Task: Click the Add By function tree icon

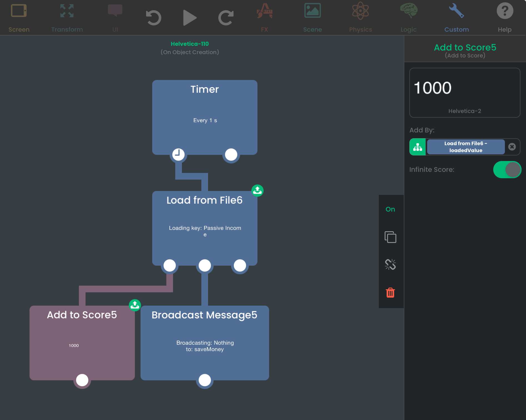Action: [418, 147]
